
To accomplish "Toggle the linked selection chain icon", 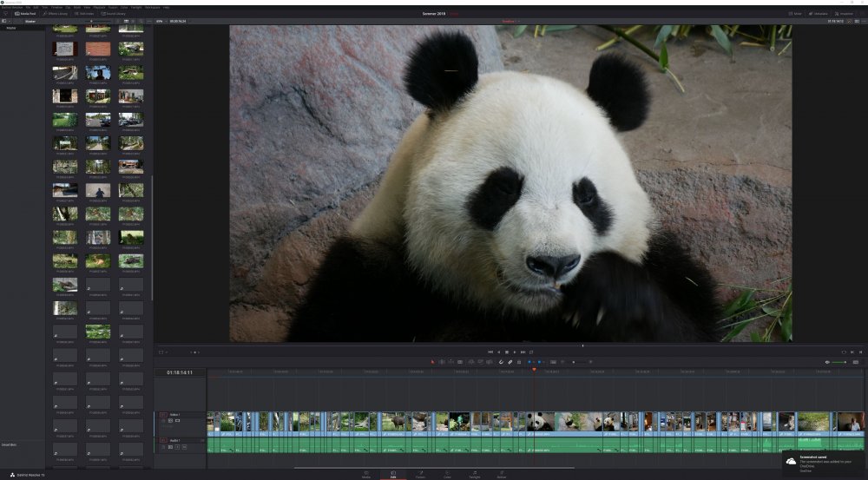I will point(510,362).
